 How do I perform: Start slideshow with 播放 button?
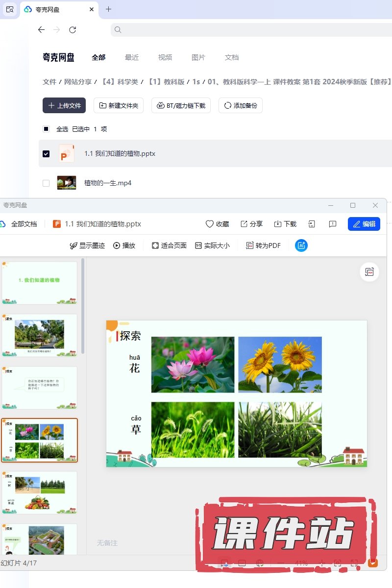tap(117, 245)
